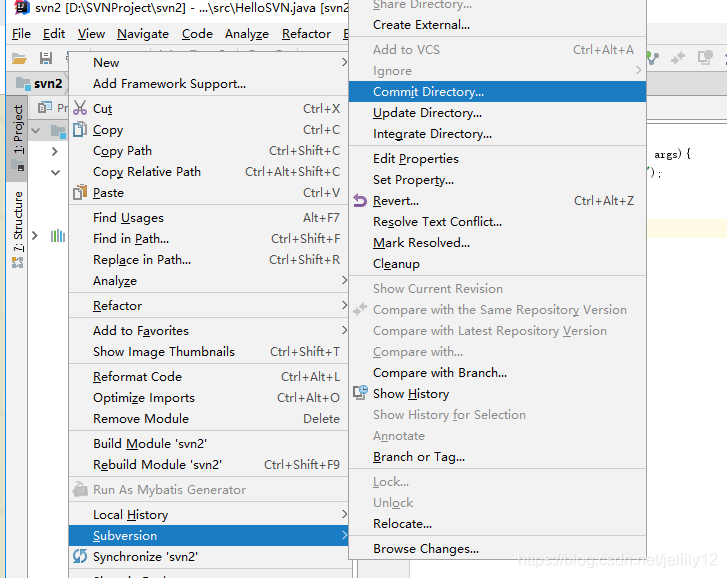The height and width of the screenshot is (578, 727).
Task: Click the Save All floppy disk icon
Action: pyautogui.click(x=46, y=58)
